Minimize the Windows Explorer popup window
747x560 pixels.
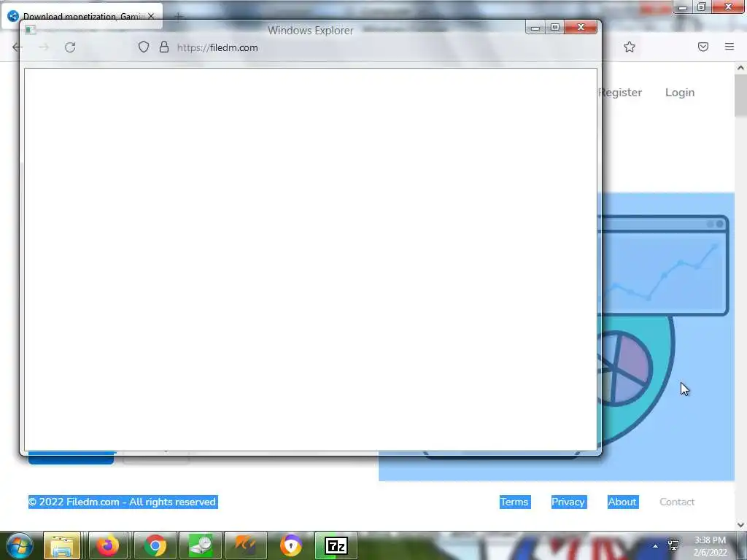point(535,27)
